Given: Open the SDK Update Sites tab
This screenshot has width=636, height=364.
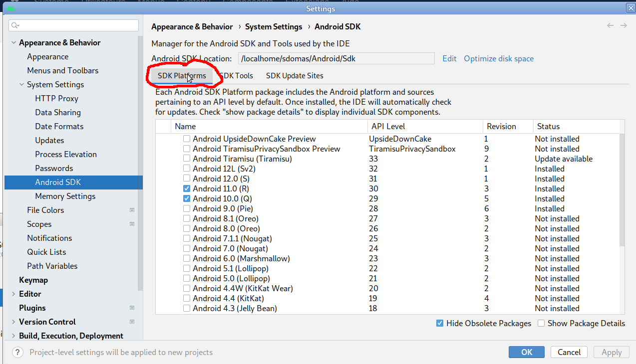Looking at the screenshot, I should pyautogui.click(x=294, y=76).
